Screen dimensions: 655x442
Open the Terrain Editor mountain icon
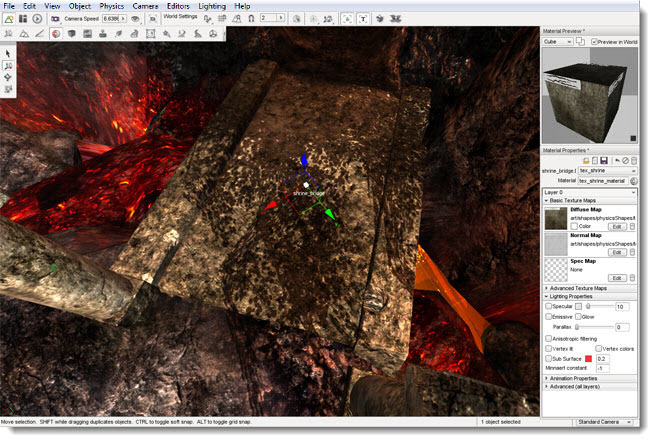click(24, 34)
